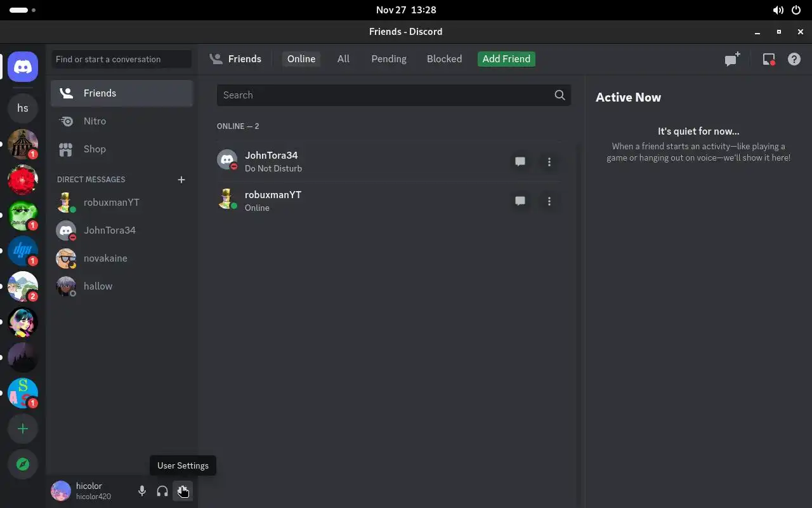Viewport: 812px width, 508px height.
Task: Open the Activities overview pill
Action: (x=23, y=10)
